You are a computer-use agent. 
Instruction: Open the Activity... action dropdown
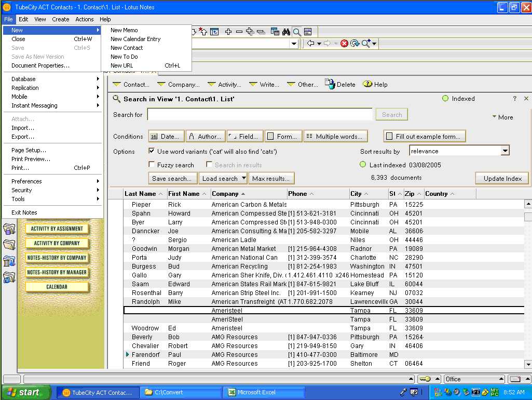[224, 84]
